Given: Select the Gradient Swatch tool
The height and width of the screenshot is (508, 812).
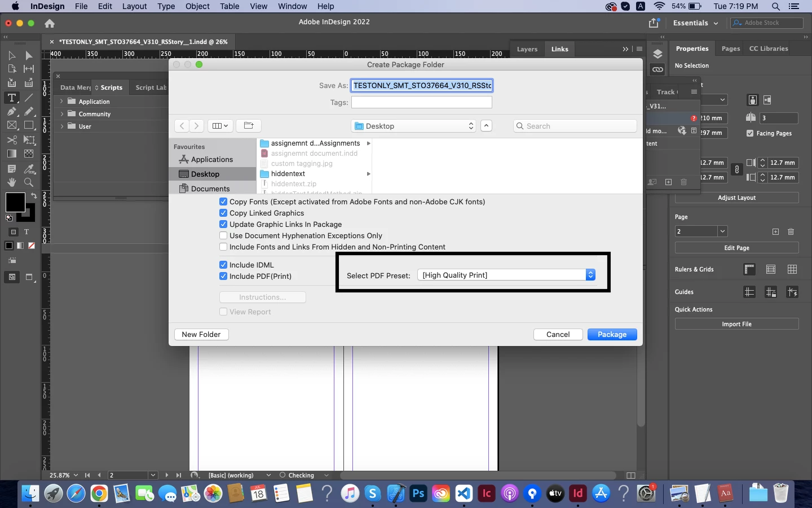Looking at the screenshot, I should click(11, 154).
